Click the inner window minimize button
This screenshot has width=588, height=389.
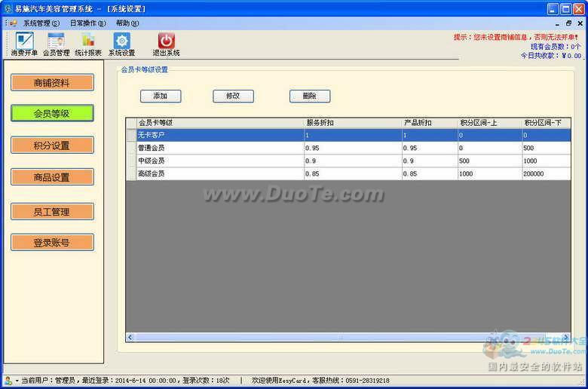coord(558,23)
